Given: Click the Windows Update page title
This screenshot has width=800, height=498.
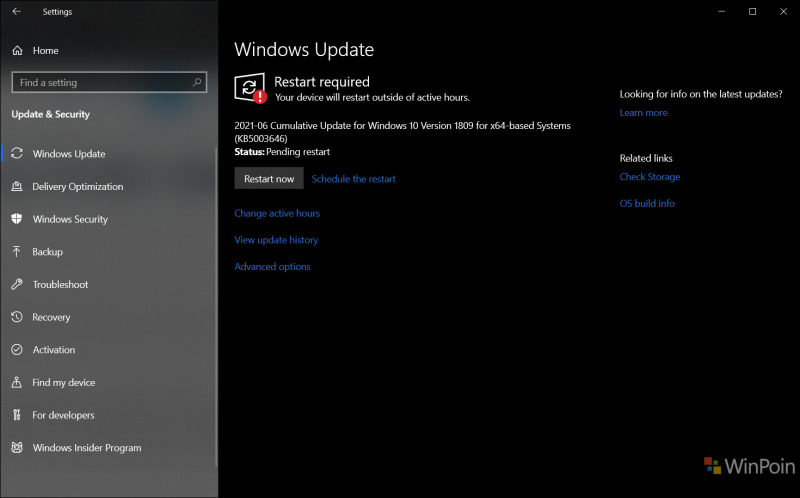Looking at the screenshot, I should tap(304, 49).
